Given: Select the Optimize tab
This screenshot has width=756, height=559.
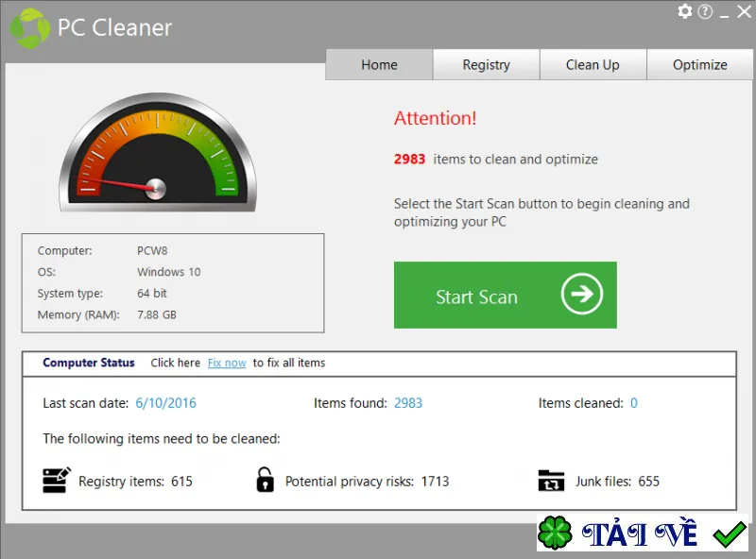Looking at the screenshot, I should pos(699,64).
